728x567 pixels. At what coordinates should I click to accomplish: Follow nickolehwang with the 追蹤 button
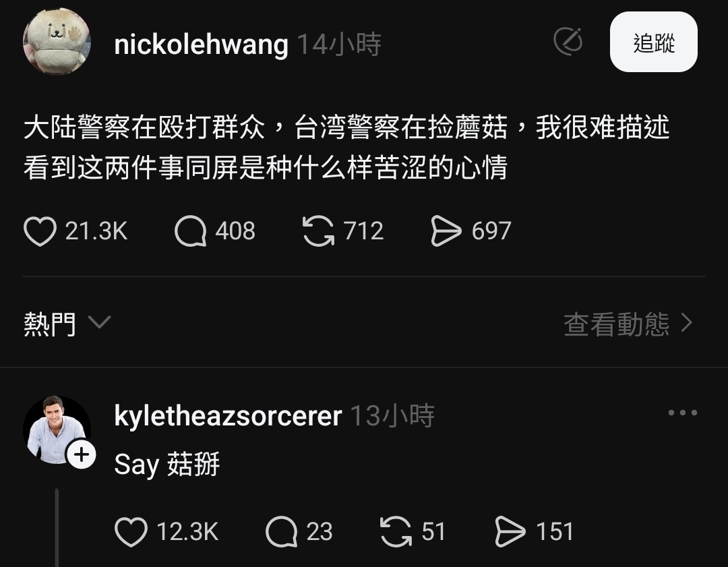click(654, 42)
